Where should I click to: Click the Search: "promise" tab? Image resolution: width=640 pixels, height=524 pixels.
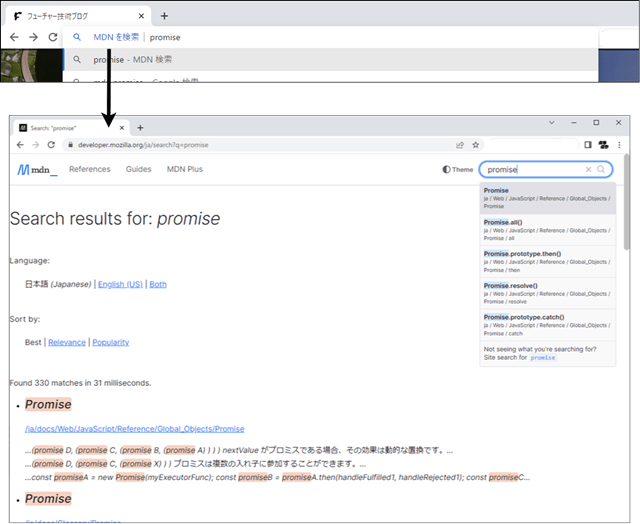(71, 128)
